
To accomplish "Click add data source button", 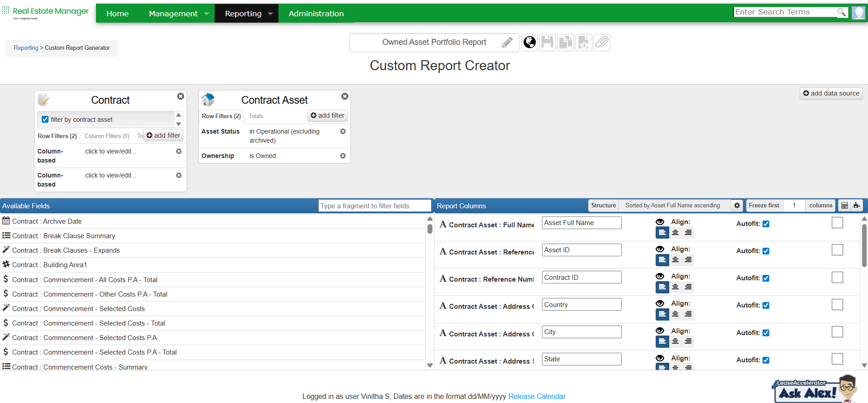I will [831, 93].
